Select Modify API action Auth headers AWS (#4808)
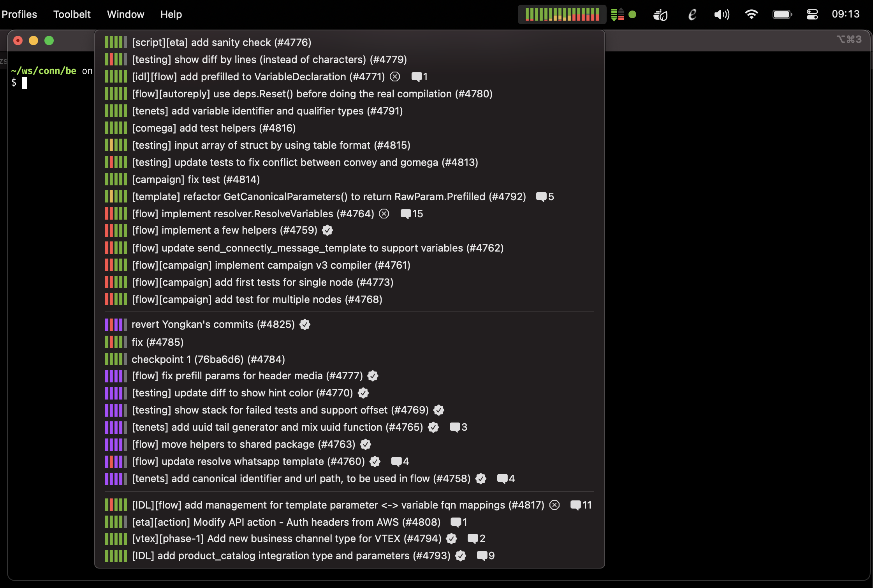Viewport: 873px width, 588px height. click(x=349, y=522)
